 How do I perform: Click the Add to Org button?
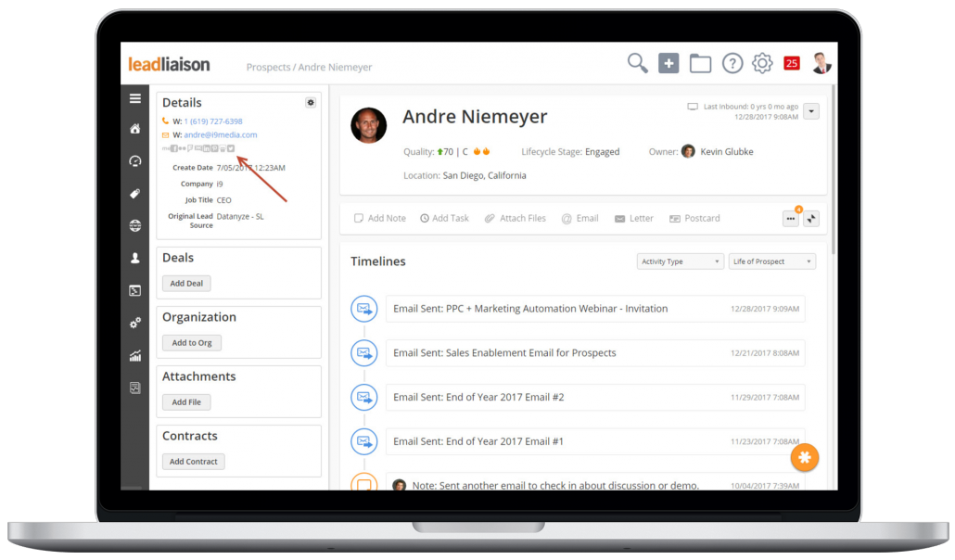click(192, 343)
